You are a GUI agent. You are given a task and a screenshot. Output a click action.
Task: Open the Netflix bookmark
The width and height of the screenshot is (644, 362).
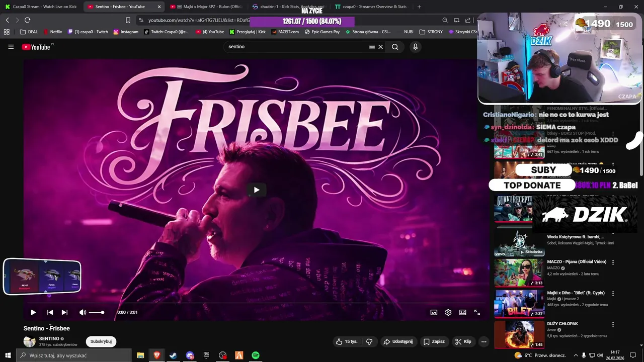[53, 32]
